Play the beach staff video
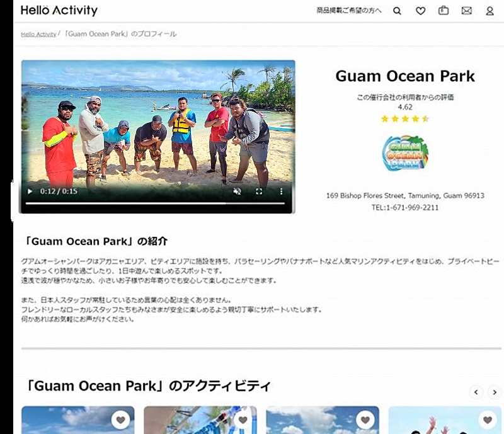The width and height of the screenshot is (504, 434). pyautogui.click(x=30, y=191)
